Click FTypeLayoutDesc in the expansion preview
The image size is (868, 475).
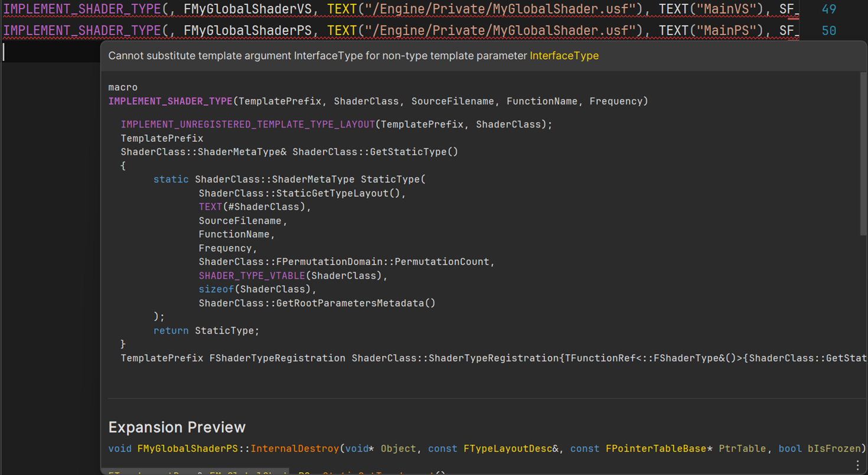pyautogui.click(x=508, y=448)
